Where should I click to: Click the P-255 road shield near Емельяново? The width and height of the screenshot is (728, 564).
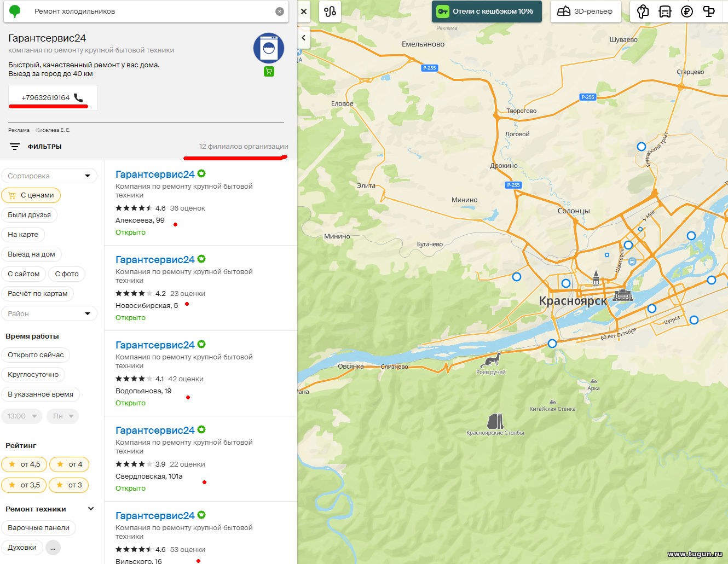point(430,68)
